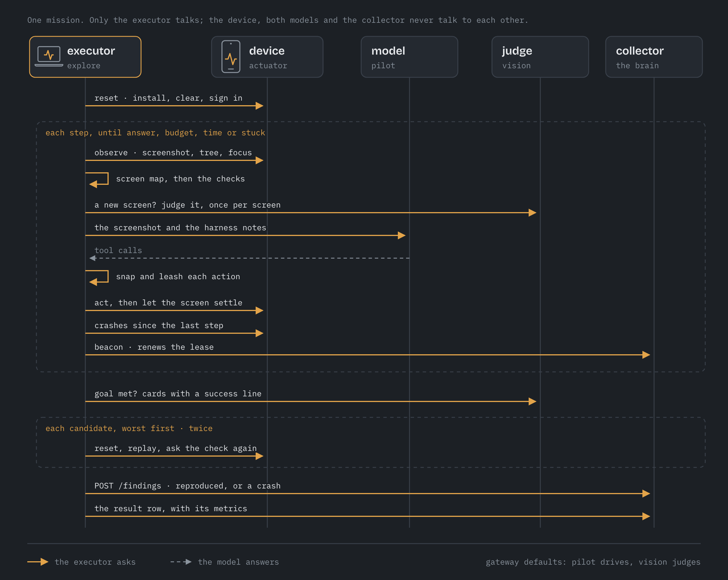
Task: Select the judge vision participant box
Action: tap(540, 57)
